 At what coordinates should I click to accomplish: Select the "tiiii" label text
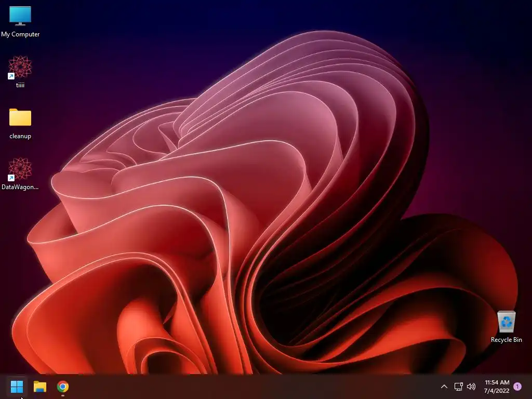point(20,85)
